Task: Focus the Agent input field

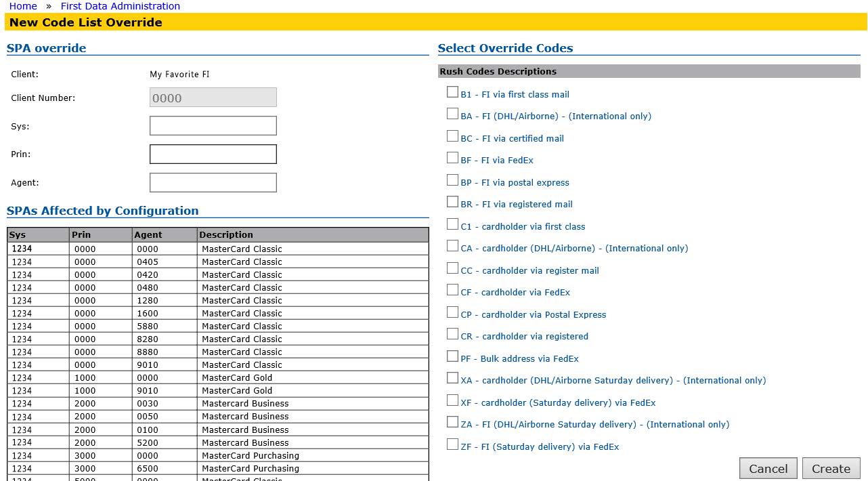Action: tap(213, 183)
